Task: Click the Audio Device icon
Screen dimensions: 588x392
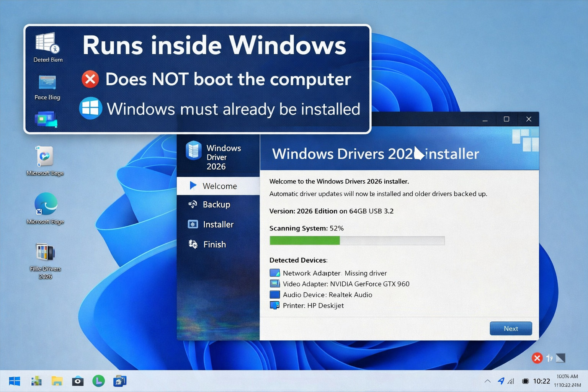Action: point(275,294)
